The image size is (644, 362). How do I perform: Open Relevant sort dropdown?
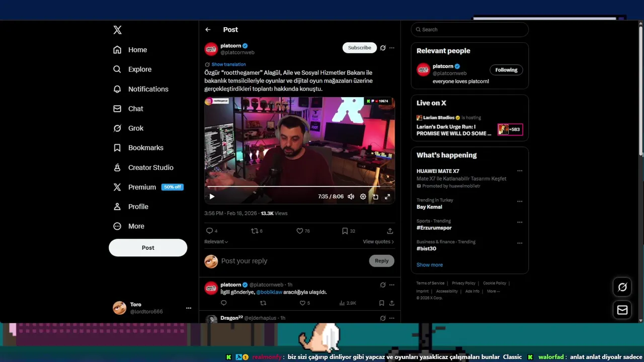point(216,242)
